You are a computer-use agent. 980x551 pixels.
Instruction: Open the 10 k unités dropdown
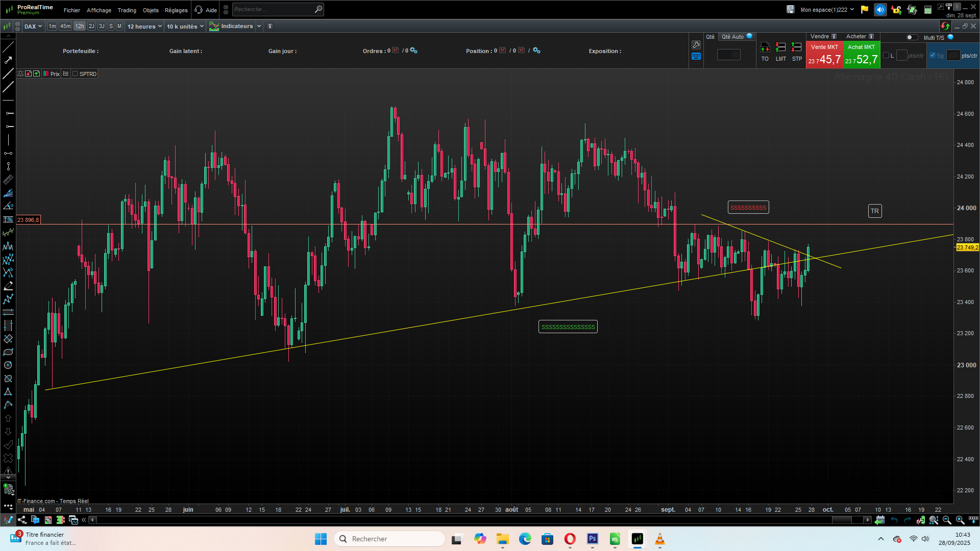[185, 26]
